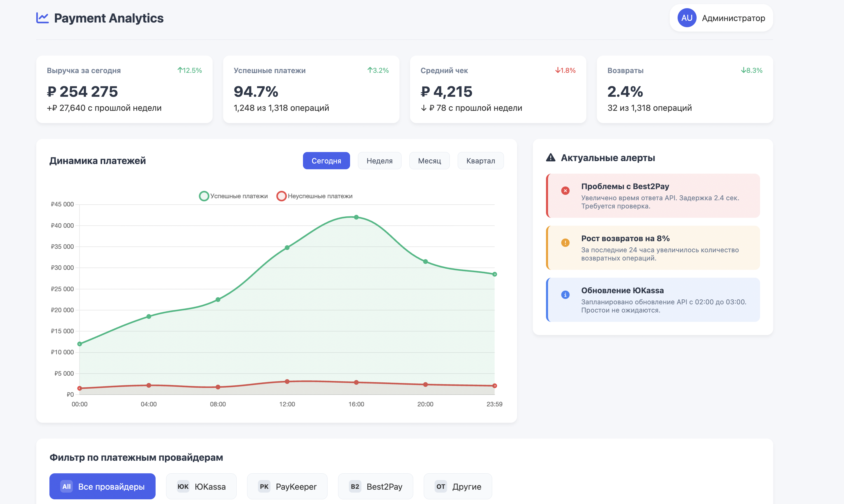Switch chart to Квартал

tap(480, 160)
